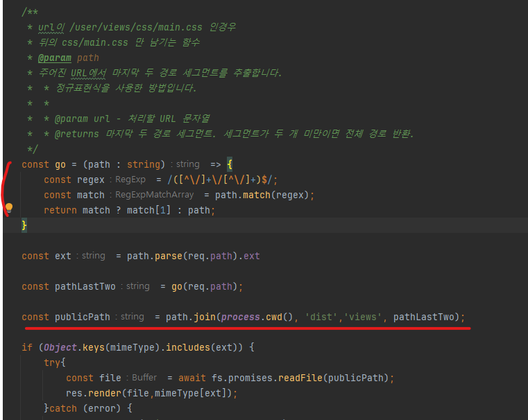Click 'includes(ext)' in if statement

[204, 347]
